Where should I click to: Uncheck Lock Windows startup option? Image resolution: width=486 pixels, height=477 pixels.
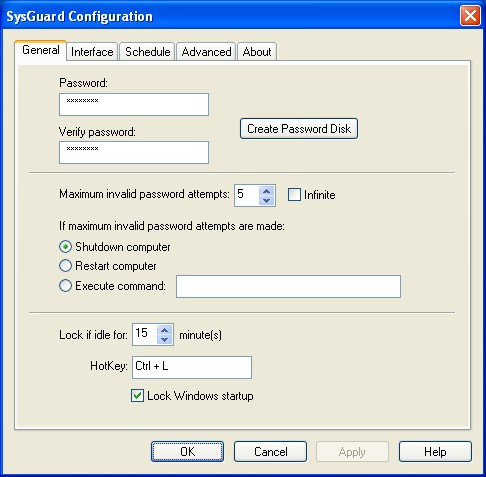tap(137, 396)
